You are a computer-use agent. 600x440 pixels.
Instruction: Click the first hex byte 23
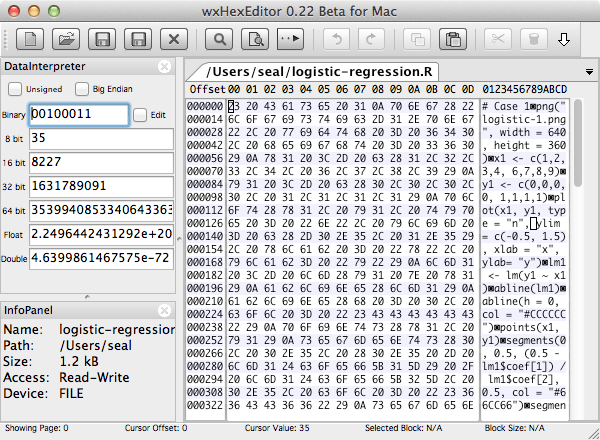click(x=234, y=106)
